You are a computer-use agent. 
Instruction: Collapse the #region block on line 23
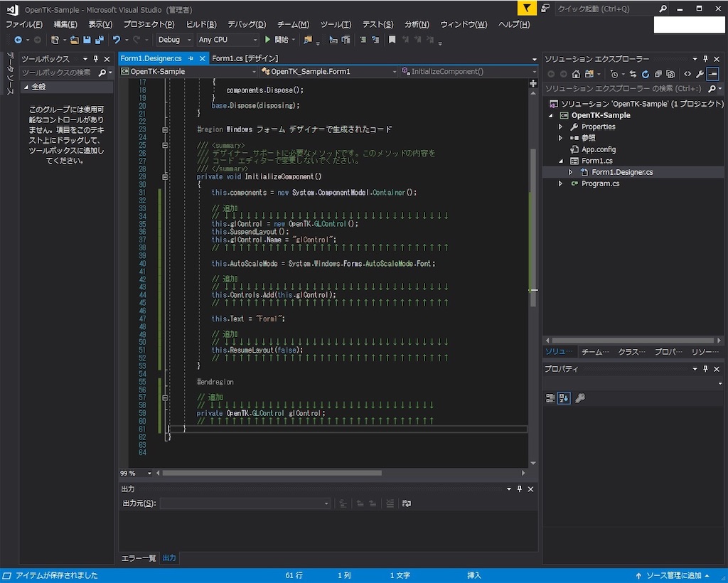[165, 130]
